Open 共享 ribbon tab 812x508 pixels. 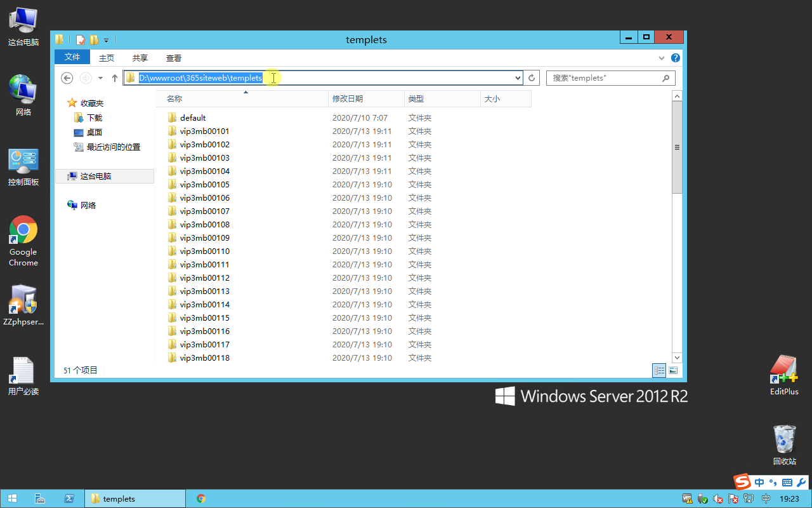pos(140,58)
